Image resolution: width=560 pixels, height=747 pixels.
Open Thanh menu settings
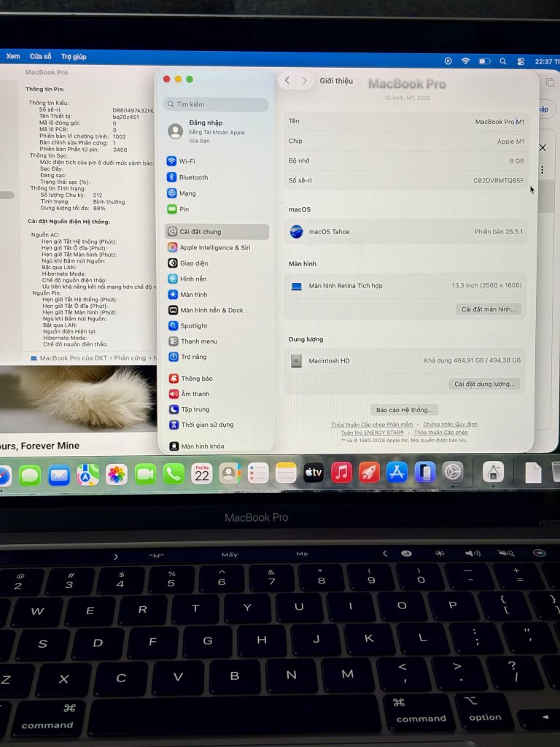(x=192, y=341)
